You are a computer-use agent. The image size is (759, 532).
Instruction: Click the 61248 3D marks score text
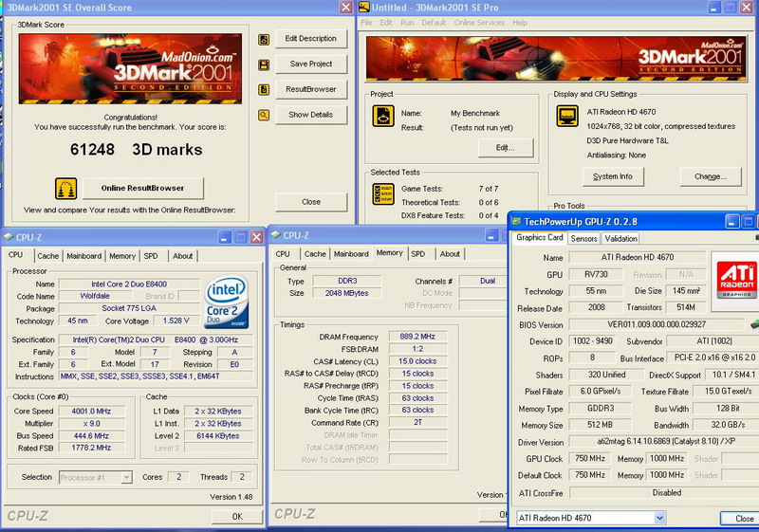coord(136,150)
